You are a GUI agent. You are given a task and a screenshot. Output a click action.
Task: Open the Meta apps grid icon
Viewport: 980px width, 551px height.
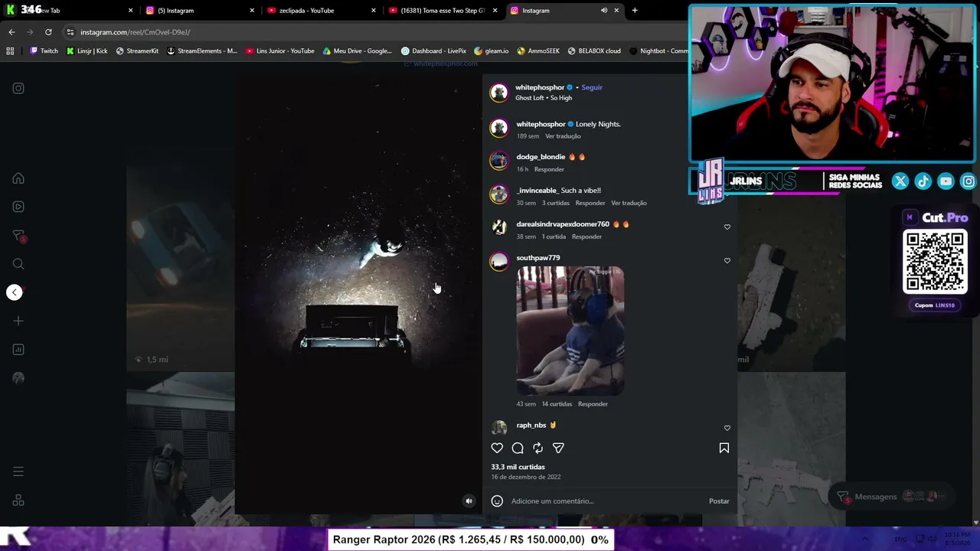[18, 500]
